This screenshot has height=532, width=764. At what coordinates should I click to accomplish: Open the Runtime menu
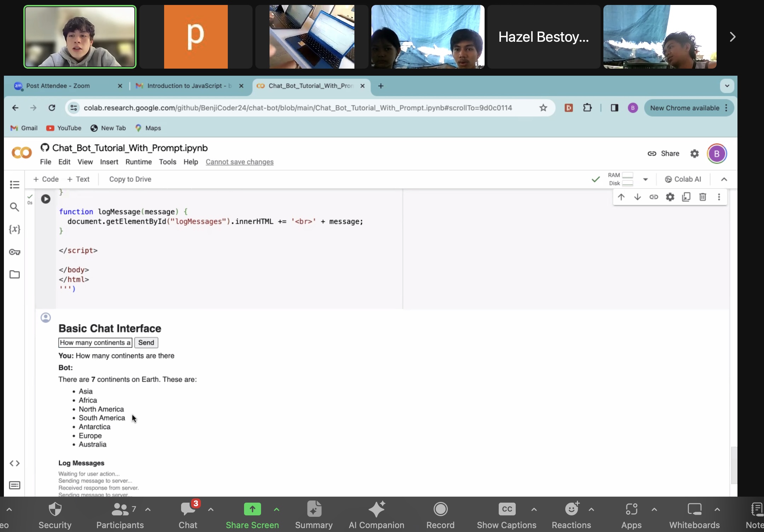(x=138, y=162)
